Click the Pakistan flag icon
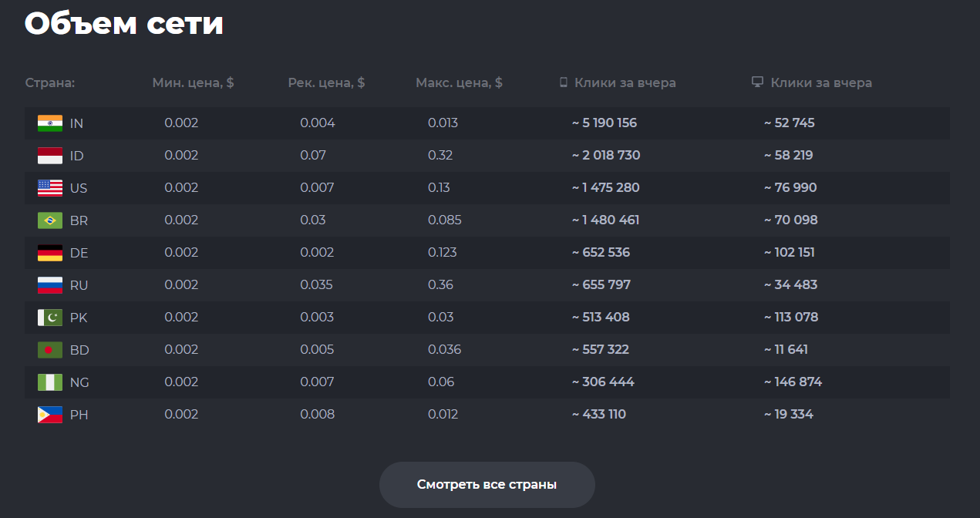Screen dimensions: 980x518 tap(50, 318)
